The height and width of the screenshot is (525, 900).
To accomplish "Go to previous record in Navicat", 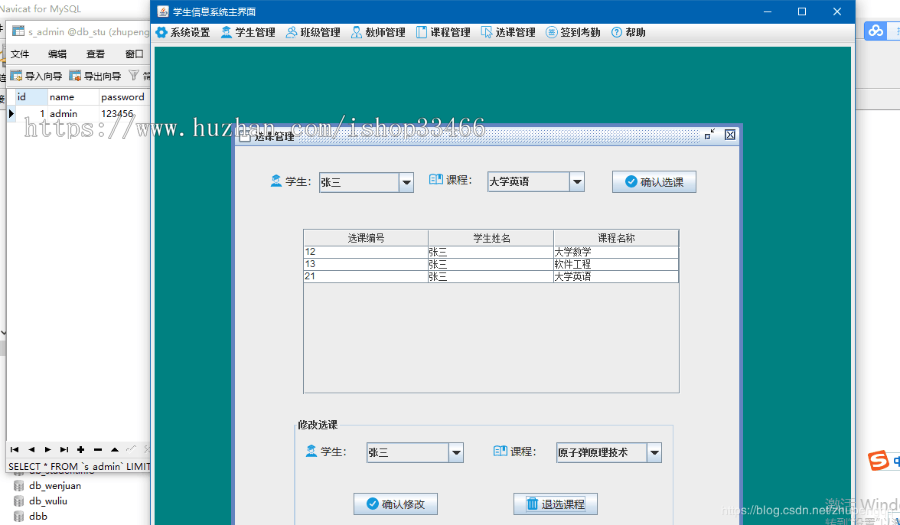I will (31, 449).
